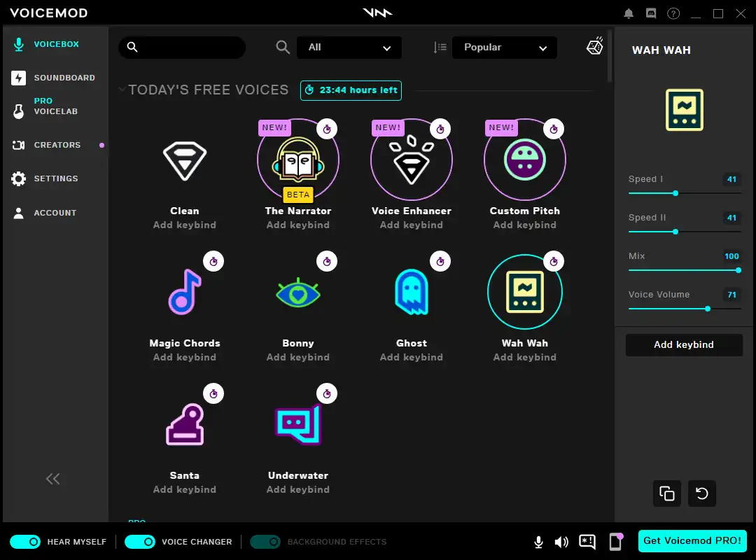Click the speaker volume icon in bottom bar
756x560 pixels.
point(561,542)
